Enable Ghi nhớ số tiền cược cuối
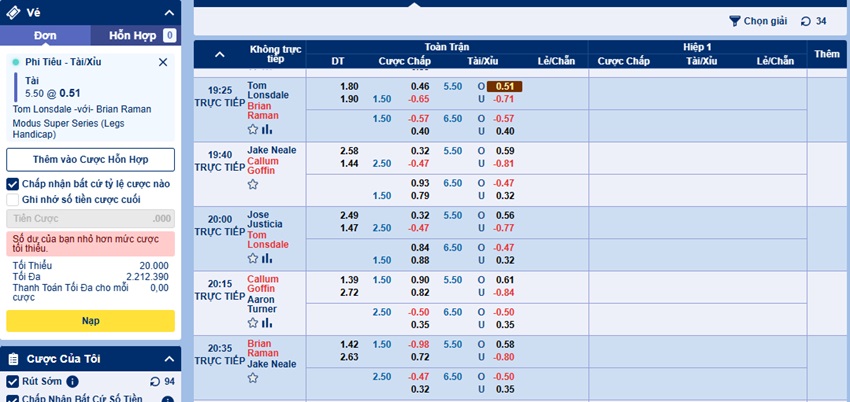This screenshot has height=402, width=850. click(x=12, y=199)
